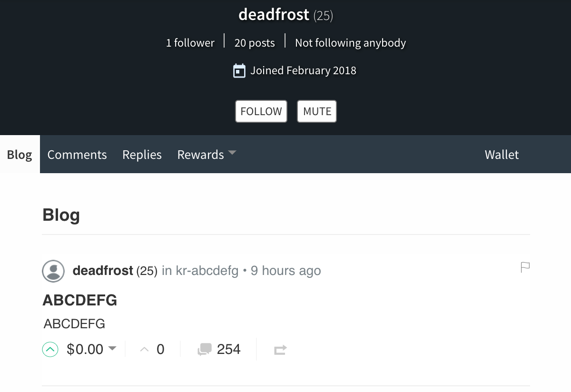Click the gray votes caret icon
This screenshot has width=571, height=392.
point(145,350)
